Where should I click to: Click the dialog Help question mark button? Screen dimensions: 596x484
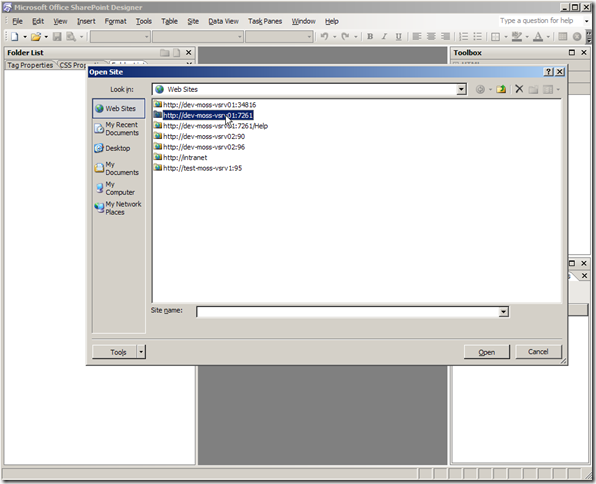point(548,72)
